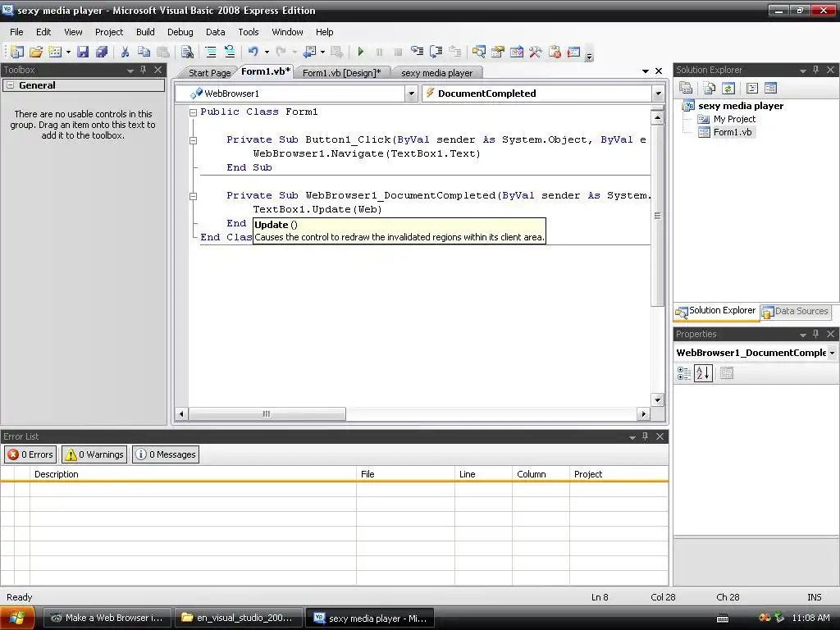Click the code editor horizontal scrollbar thumb
The width and height of the screenshot is (840, 630).
[x=267, y=414]
